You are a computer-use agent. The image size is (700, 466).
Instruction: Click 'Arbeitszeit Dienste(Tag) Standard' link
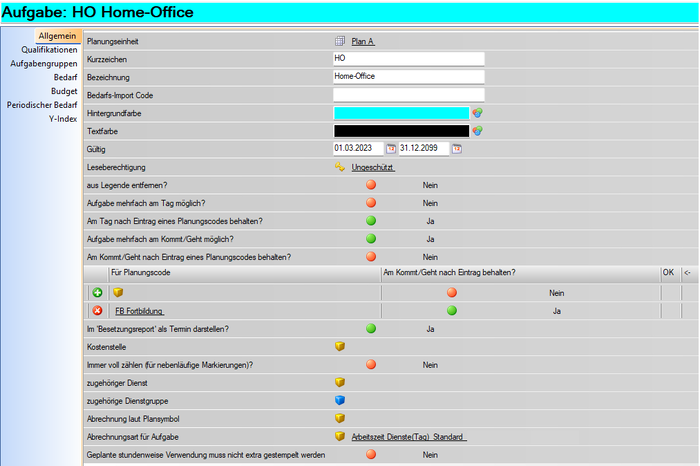coord(409,437)
